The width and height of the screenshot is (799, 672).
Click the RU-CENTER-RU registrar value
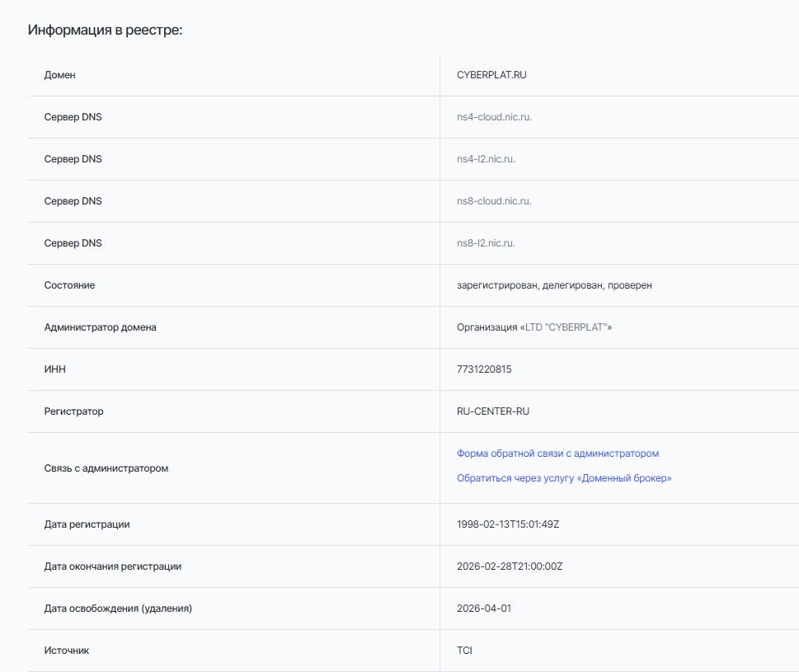tap(493, 411)
